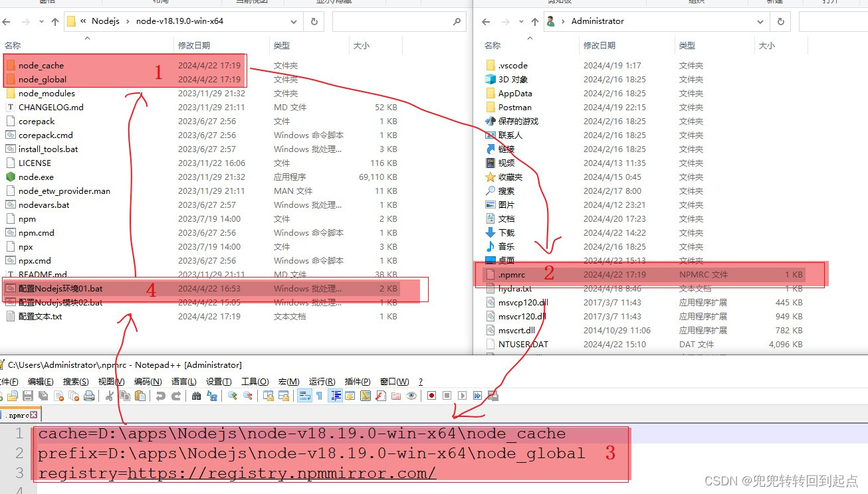Image resolution: width=868 pixels, height=494 pixels.
Task: Open Find with the binoculars icon
Action: (x=196, y=396)
